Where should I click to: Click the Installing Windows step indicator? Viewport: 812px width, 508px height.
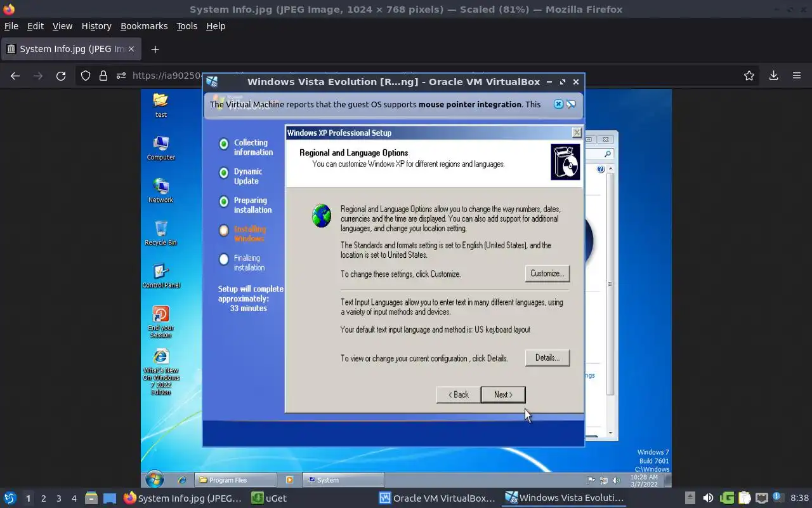click(x=223, y=231)
